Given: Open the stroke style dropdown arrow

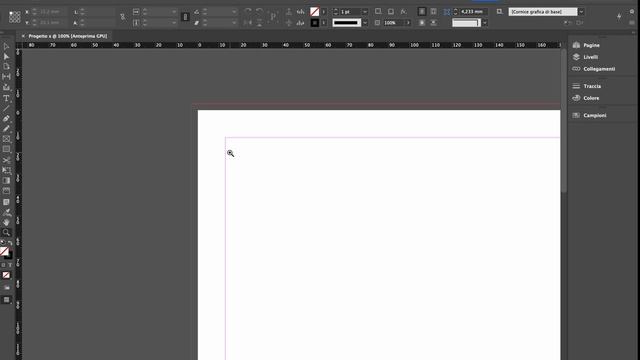Looking at the screenshot, I should (365, 23).
